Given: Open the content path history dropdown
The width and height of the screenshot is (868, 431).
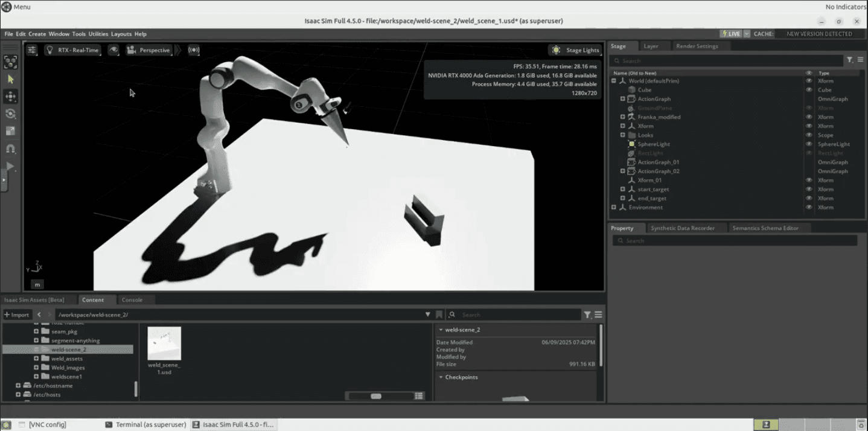Looking at the screenshot, I should [428, 314].
